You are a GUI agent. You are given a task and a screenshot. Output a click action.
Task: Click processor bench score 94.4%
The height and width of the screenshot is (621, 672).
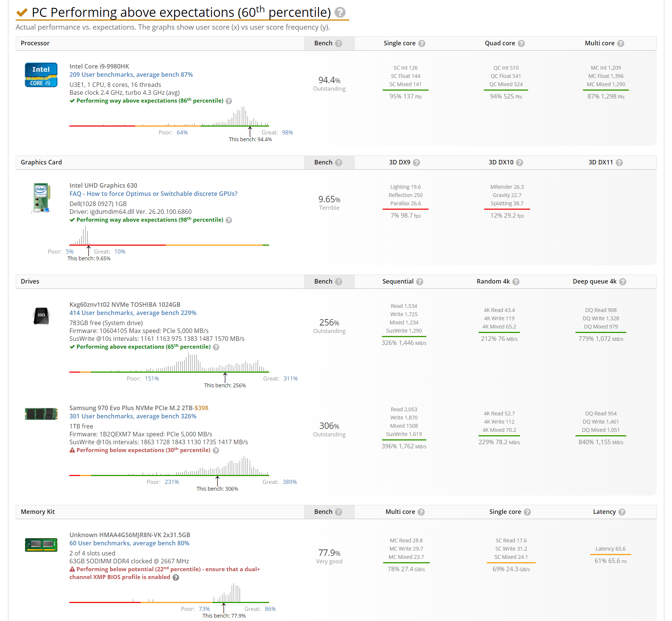click(329, 80)
